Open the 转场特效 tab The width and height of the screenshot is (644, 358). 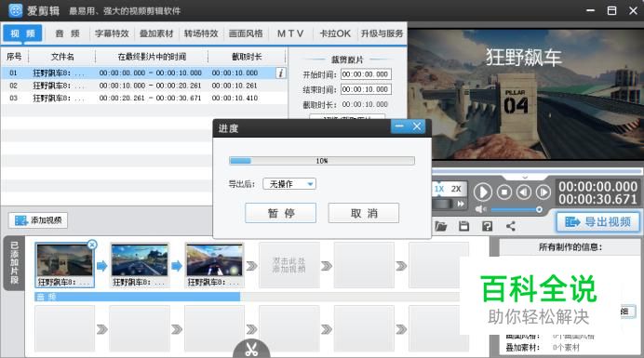click(201, 33)
